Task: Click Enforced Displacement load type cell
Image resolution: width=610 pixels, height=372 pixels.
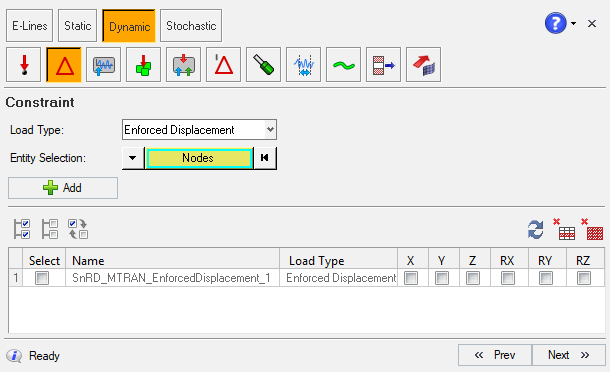Action: [339, 278]
